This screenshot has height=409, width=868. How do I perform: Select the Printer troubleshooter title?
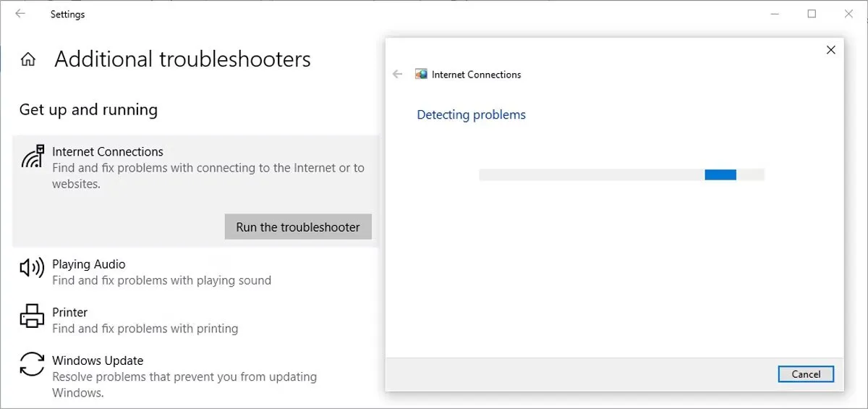click(69, 312)
